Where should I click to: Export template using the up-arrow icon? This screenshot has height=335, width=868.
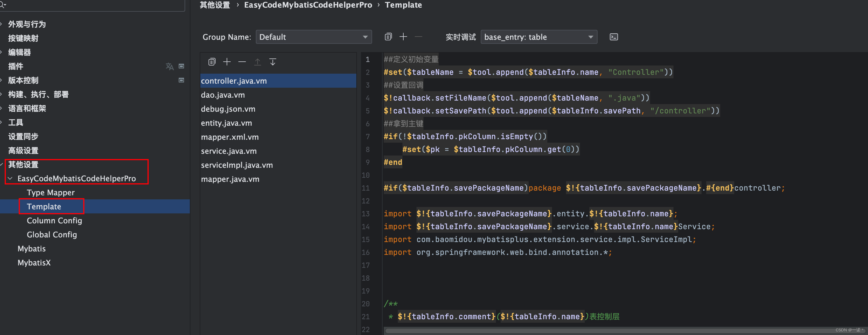click(x=257, y=62)
